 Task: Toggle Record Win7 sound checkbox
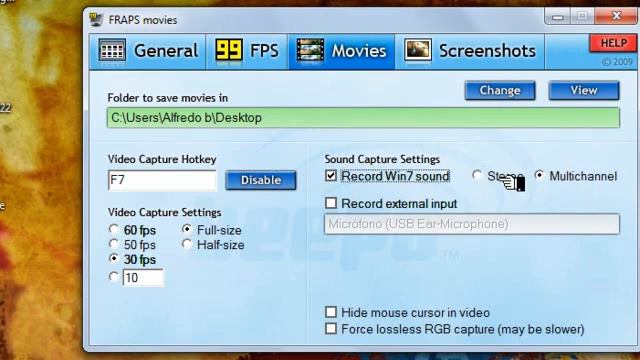tap(331, 176)
